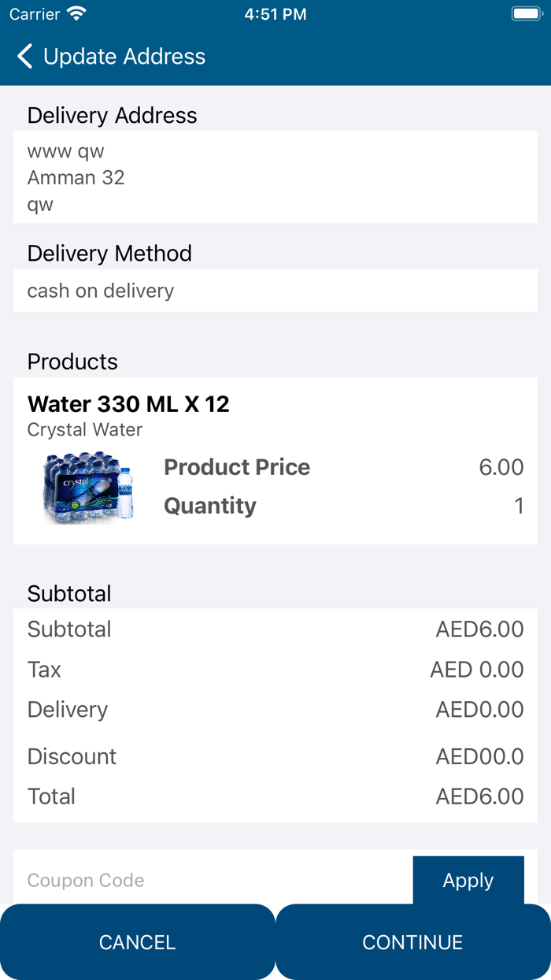
Task: Tap the cash on delivery method field
Action: pos(275,291)
